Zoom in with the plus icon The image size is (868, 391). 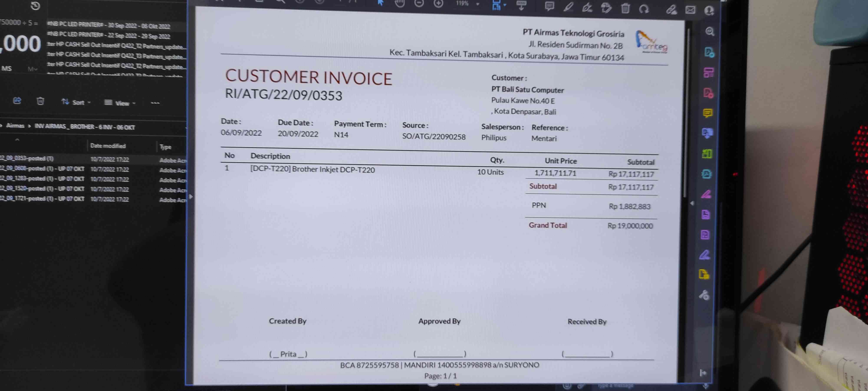pyautogui.click(x=438, y=4)
